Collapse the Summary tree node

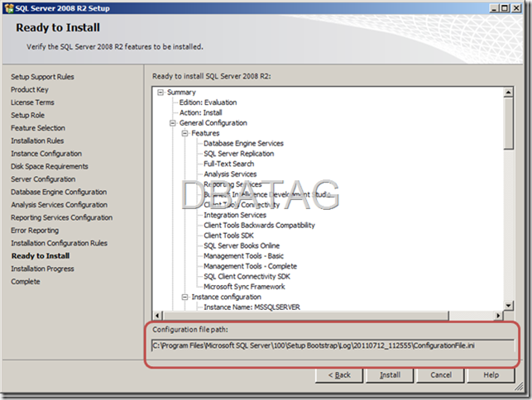(x=161, y=93)
